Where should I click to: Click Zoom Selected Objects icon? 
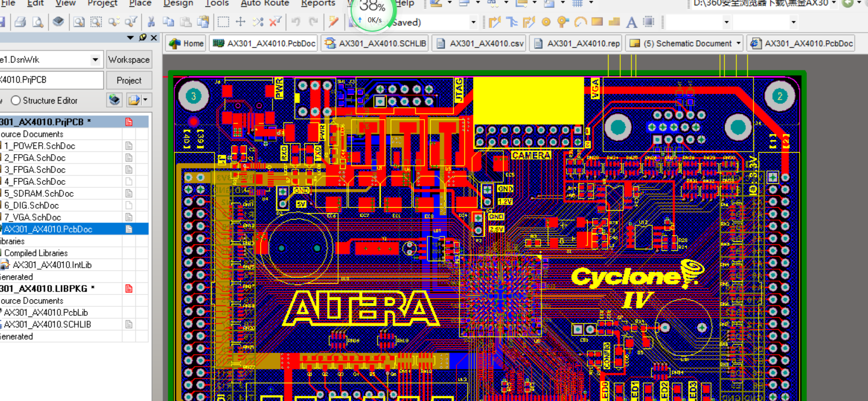click(x=114, y=22)
